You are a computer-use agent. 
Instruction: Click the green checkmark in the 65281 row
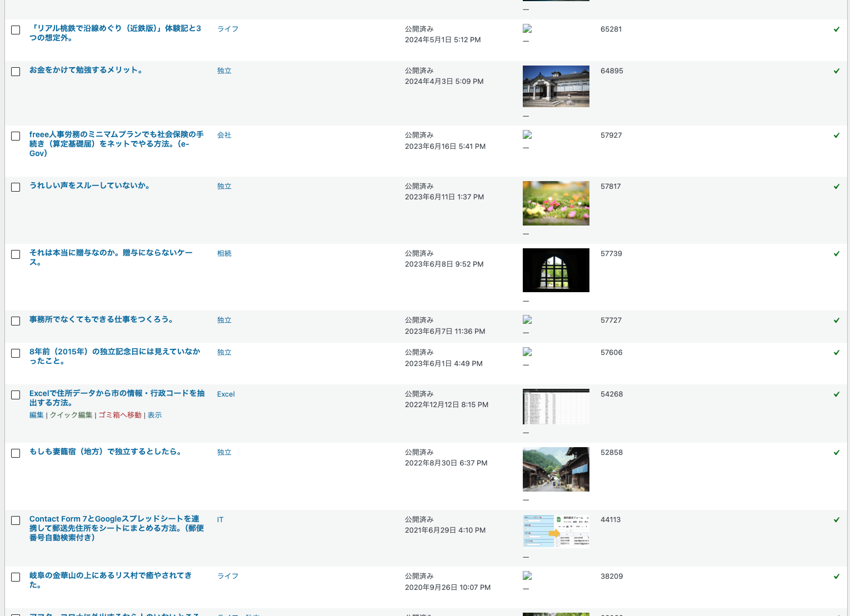point(836,29)
